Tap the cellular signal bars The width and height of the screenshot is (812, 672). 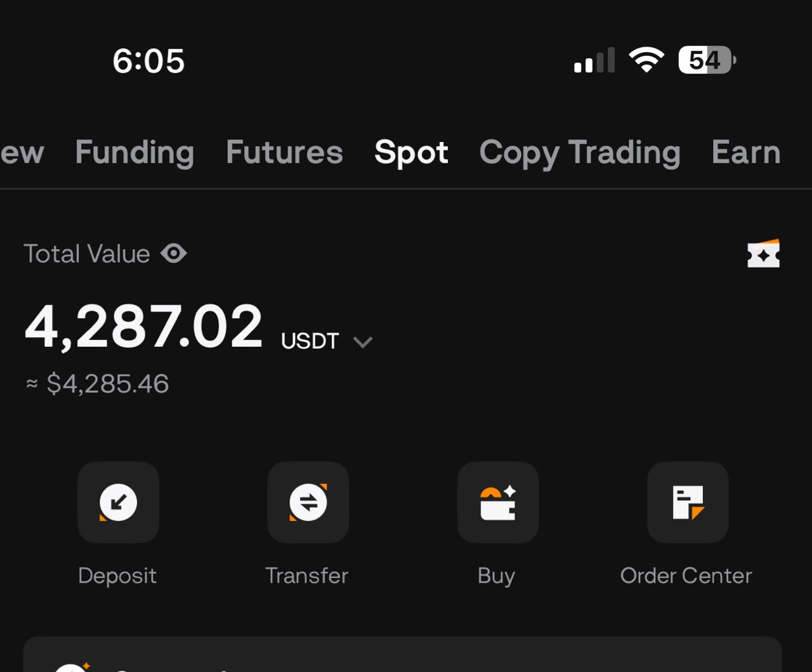click(594, 61)
